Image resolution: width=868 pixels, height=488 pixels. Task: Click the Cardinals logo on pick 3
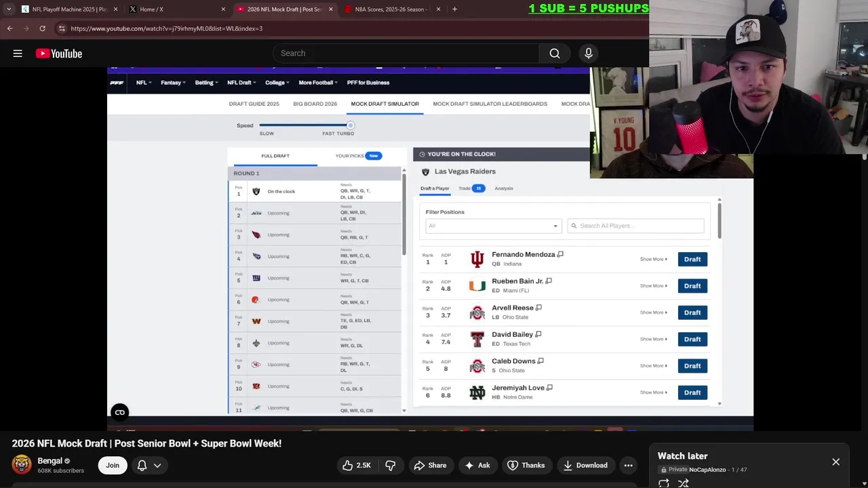(256, 235)
